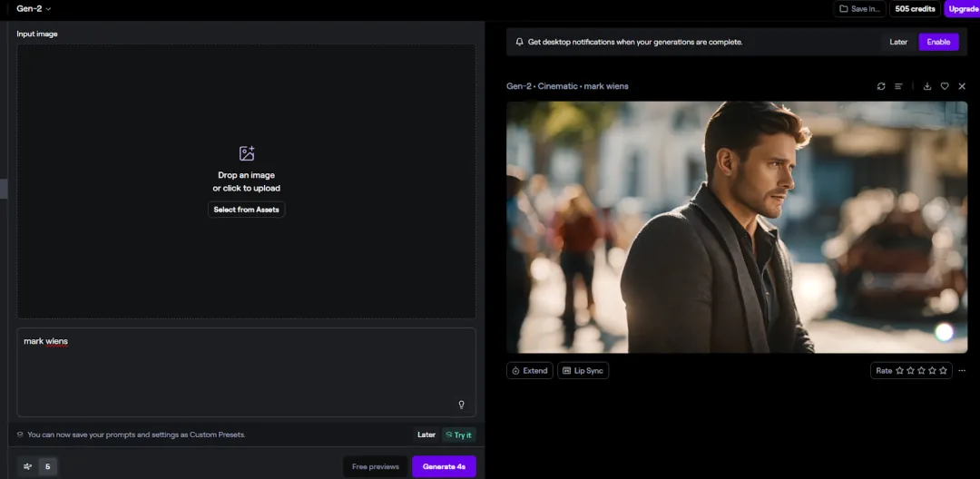Favorite the generation with heart icon
Viewport: 980px width, 479px height.
pos(945,86)
